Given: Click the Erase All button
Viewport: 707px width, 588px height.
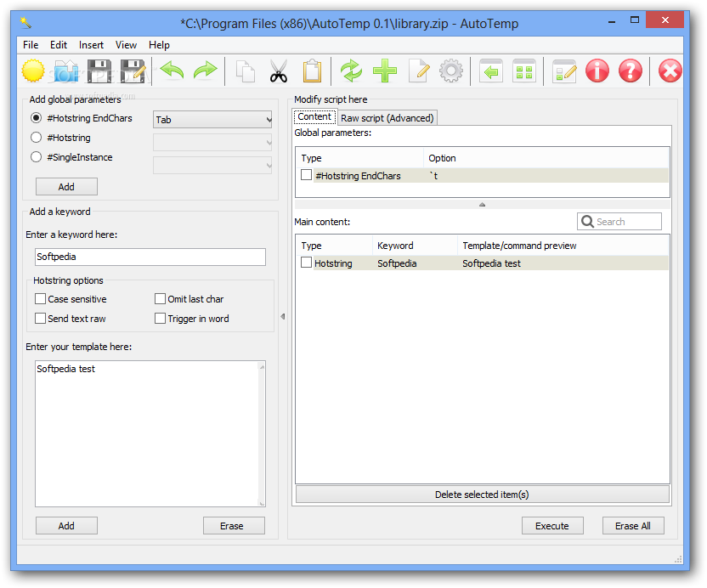Looking at the screenshot, I should pos(633,526).
